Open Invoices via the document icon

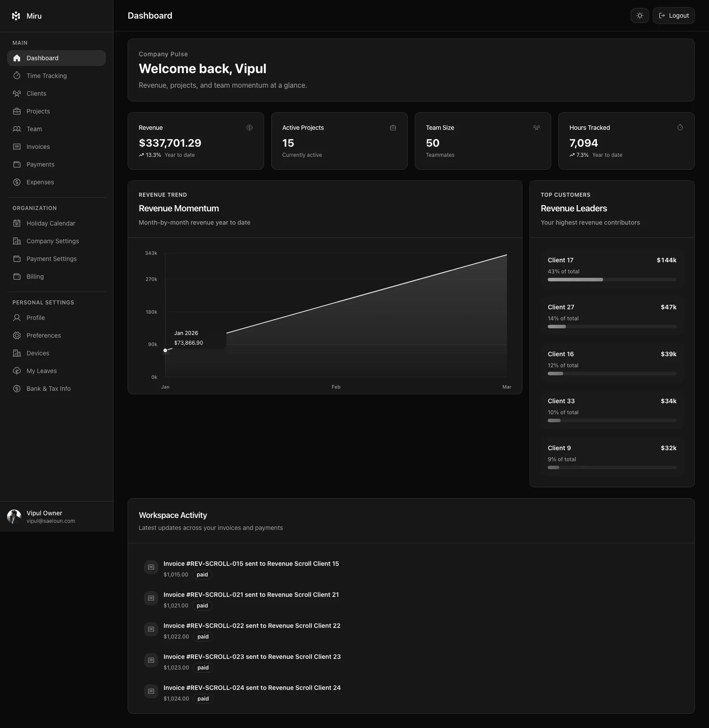click(17, 146)
